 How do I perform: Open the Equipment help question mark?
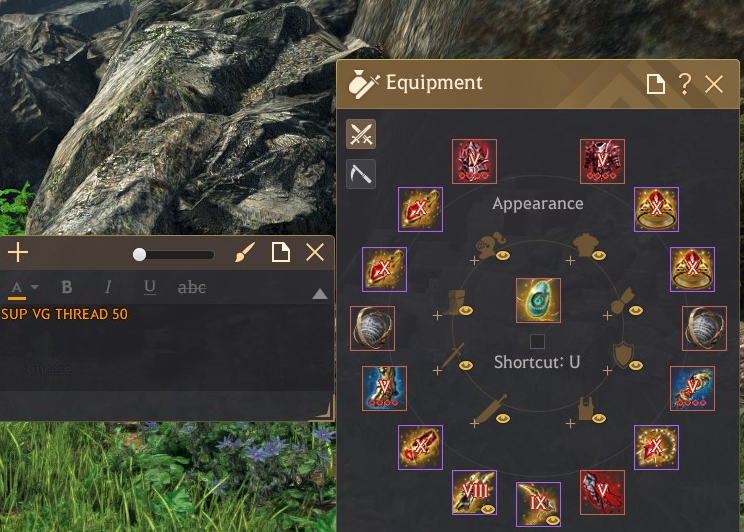(x=684, y=84)
